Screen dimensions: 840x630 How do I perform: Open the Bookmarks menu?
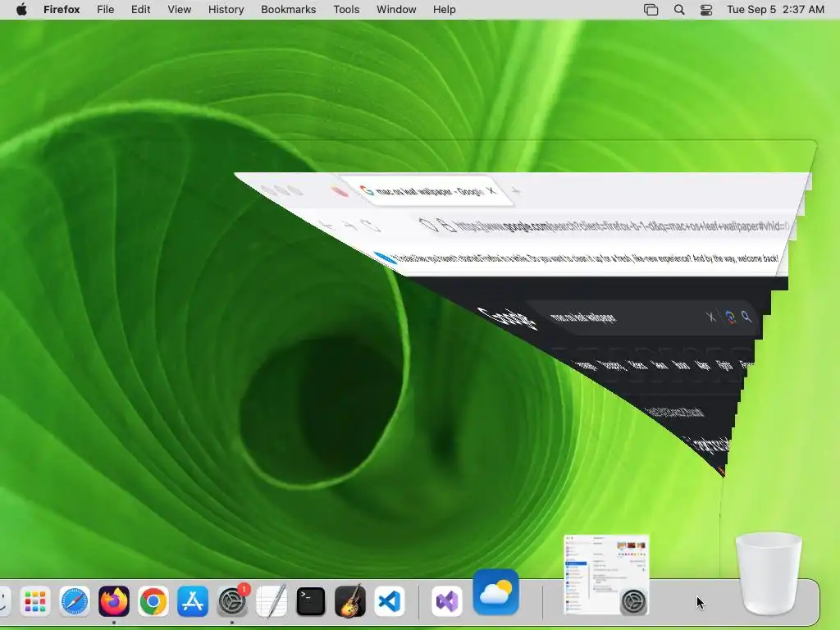pos(288,10)
